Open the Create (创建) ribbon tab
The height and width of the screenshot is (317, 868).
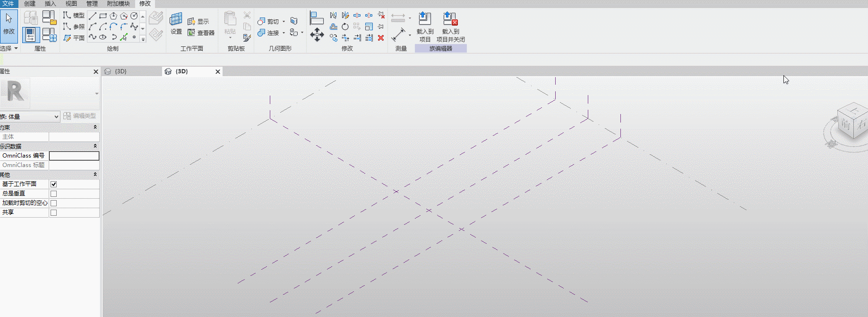(x=30, y=4)
